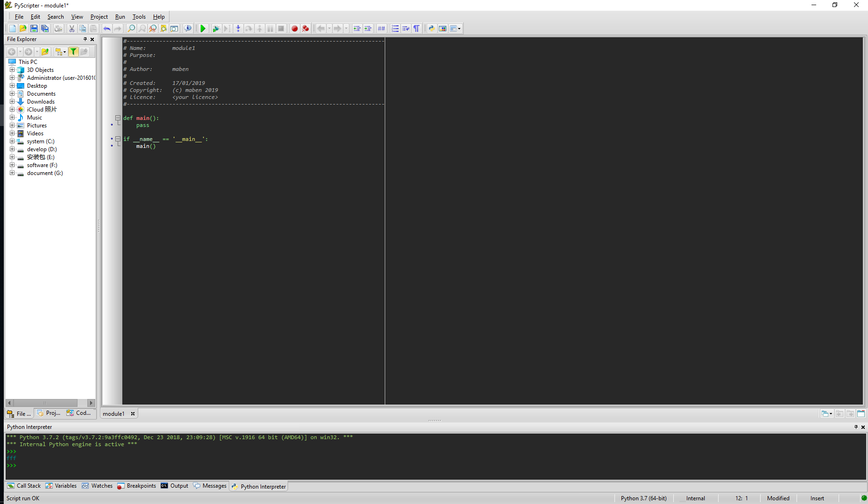Clear all breakpoints icon
The width and height of the screenshot is (868, 504).
tap(305, 28)
